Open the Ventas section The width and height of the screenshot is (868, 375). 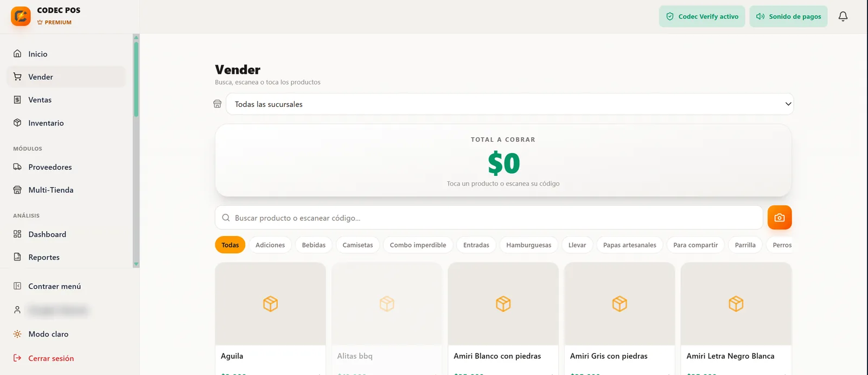pos(66,100)
